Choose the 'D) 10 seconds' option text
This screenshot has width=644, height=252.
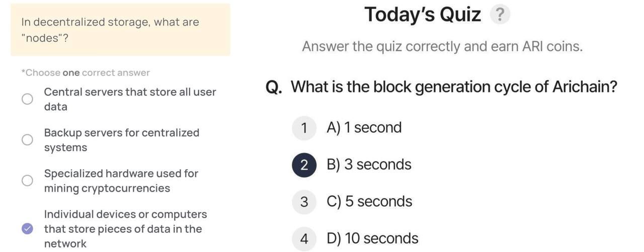pyautogui.click(x=372, y=238)
